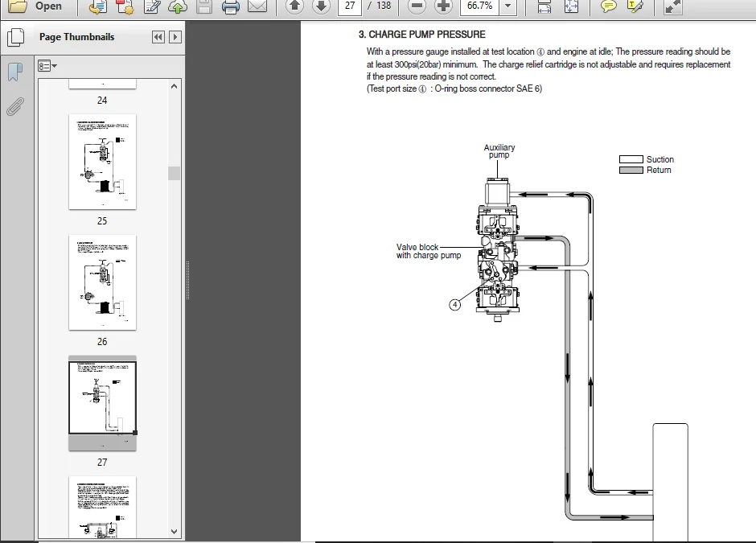This screenshot has width=756, height=543.
Task: Click the email envelope icon
Action: [x=257, y=6]
